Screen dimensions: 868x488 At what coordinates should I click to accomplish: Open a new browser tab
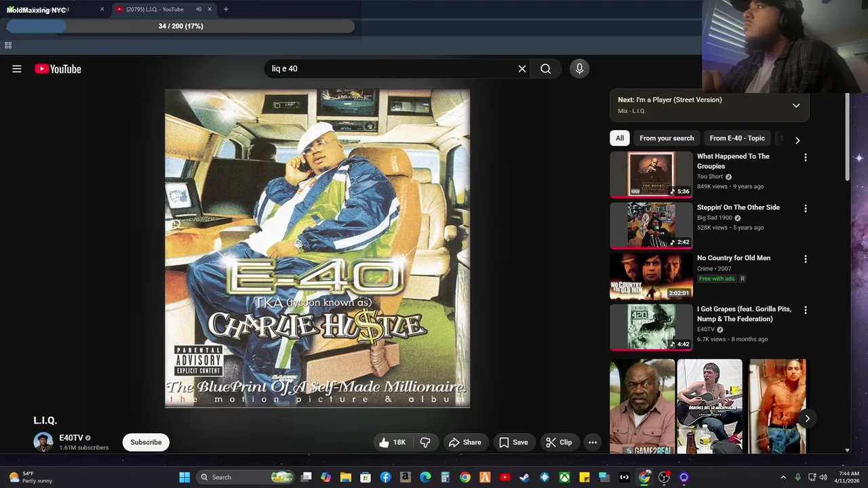point(226,9)
